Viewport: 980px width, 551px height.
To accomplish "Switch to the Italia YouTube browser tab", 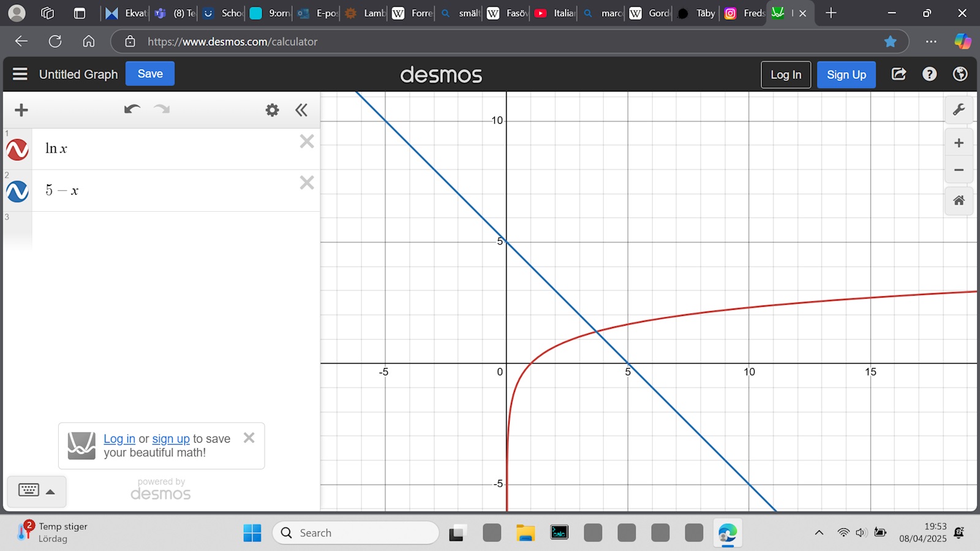I will (556, 13).
